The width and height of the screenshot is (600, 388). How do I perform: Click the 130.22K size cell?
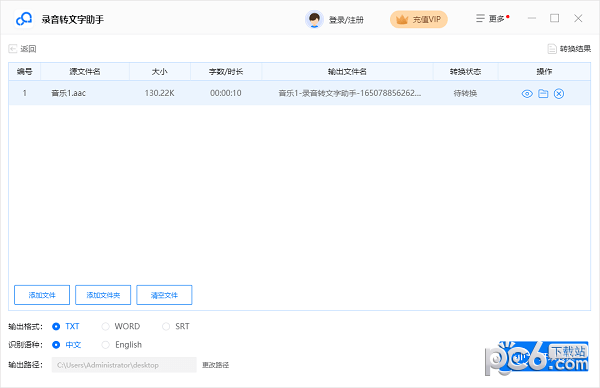point(160,93)
